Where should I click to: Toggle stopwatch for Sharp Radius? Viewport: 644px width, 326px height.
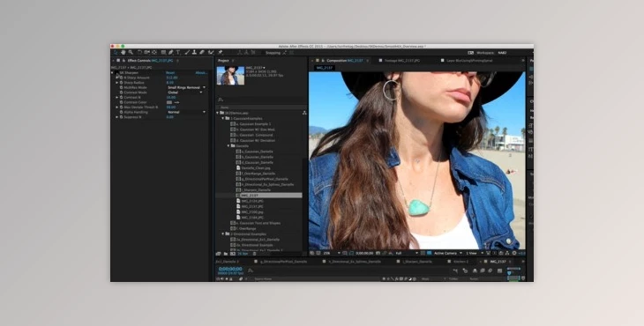pyautogui.click(x=121, y=83)
